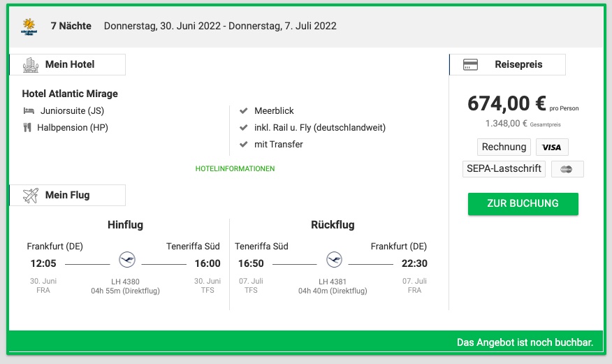Select SEPA-Lastschrift payment method
Screen dimensions: 612x364
coord(504,169)
